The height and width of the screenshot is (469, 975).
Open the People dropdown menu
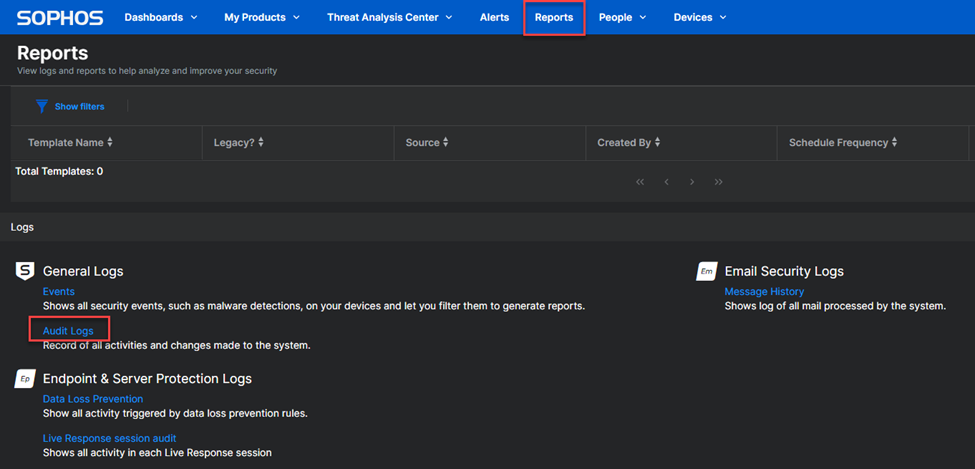point(622,17)
